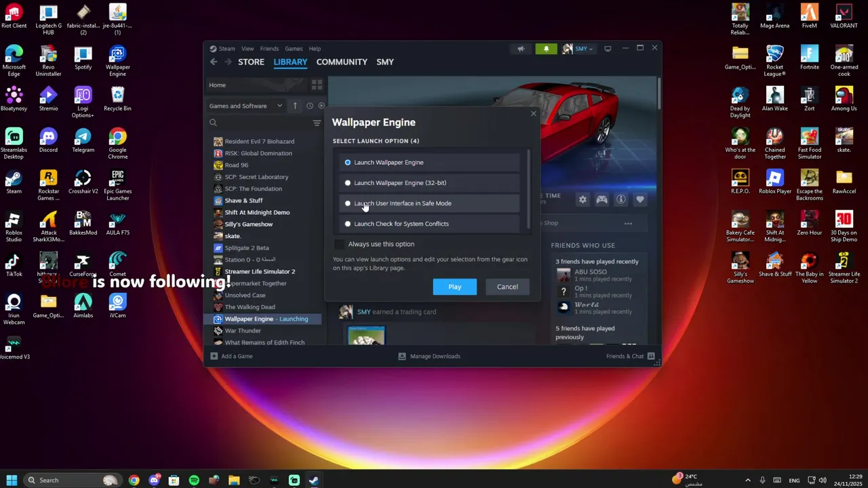
Task: Tick the Always use this option checkbox
Action: tap(340, 244)
